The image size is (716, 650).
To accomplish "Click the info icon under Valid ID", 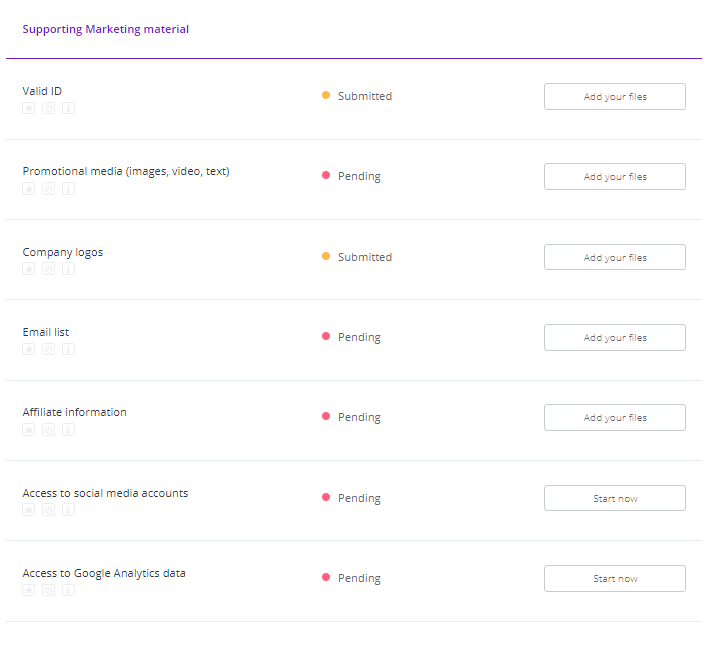I will coord(68,108).
